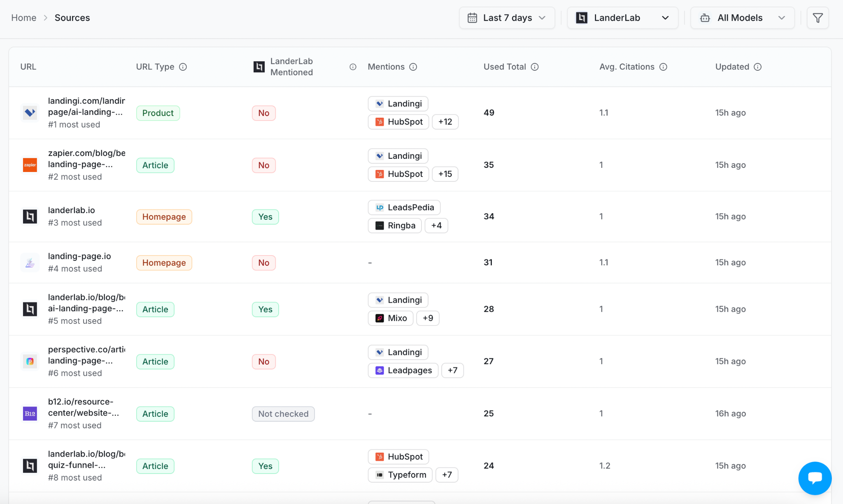Image resolution: width=843 pixels, height=504 pixels.
Task: Open landerlab.io source URL
Action: (x=71, y=210)
